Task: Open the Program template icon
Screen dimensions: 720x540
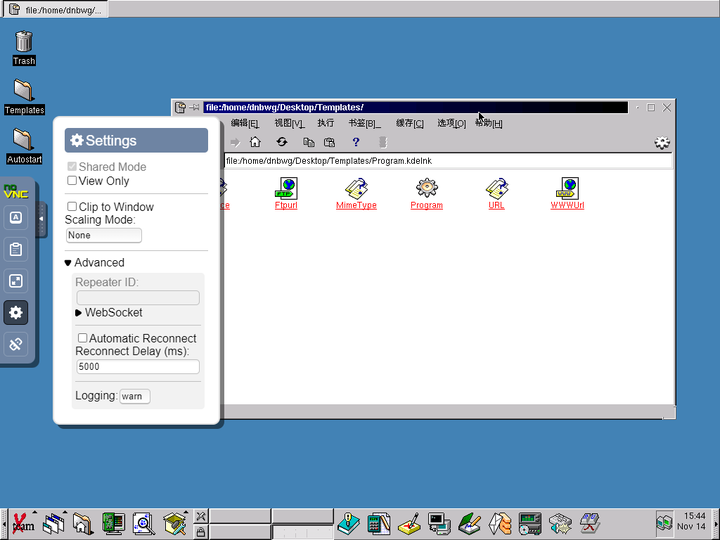Action: pyautogui.click(x=427, y=188)
